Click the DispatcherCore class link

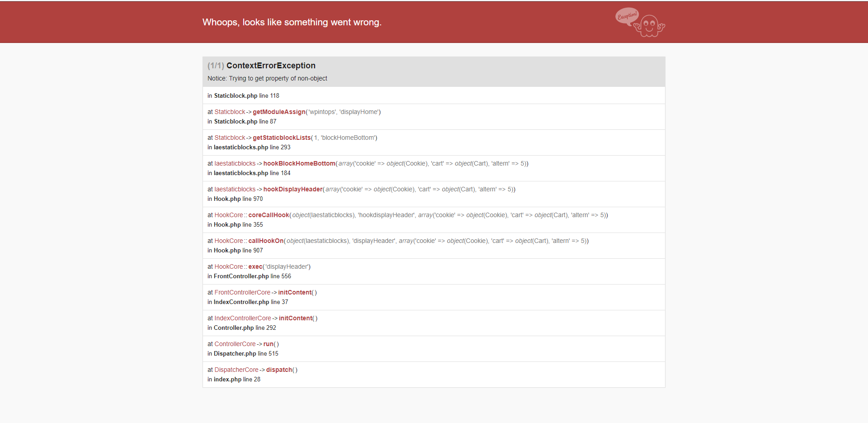click(236, 370)
